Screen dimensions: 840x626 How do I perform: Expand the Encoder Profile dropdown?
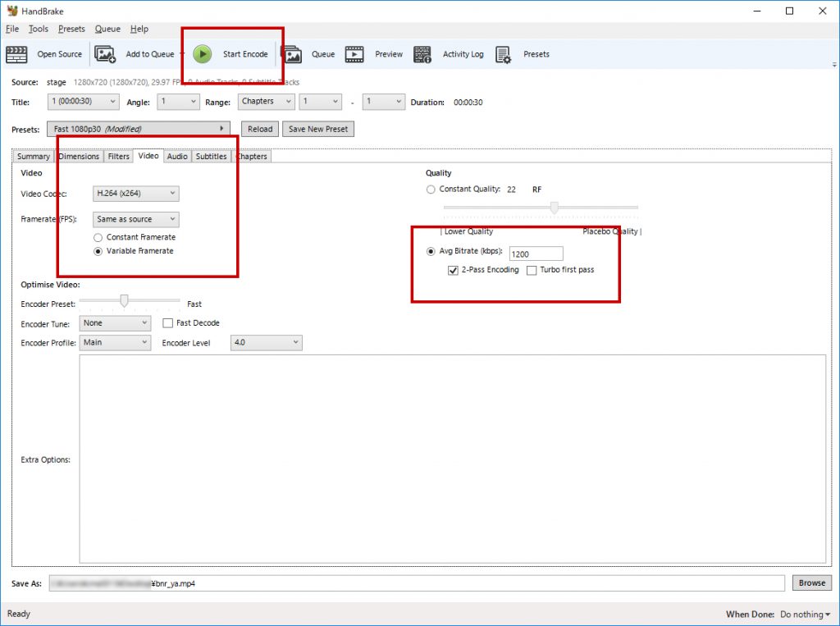coord(115,342)
